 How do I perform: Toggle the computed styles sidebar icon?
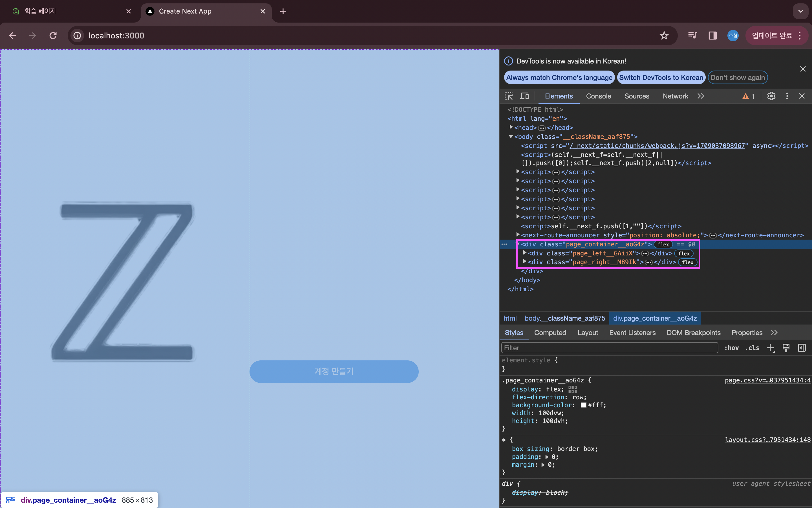click(x=802, y=348)
